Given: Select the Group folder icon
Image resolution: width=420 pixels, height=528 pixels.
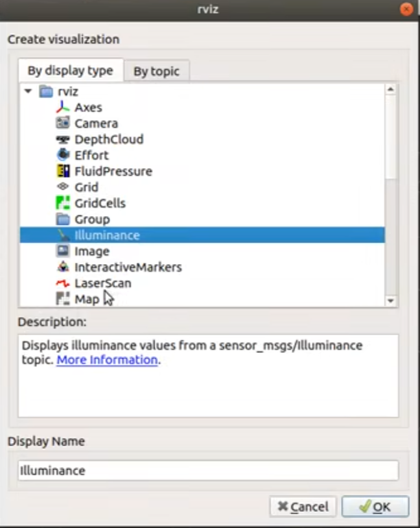Looking at the screenshot, I should pyautogui.click(x=63, y=219).
